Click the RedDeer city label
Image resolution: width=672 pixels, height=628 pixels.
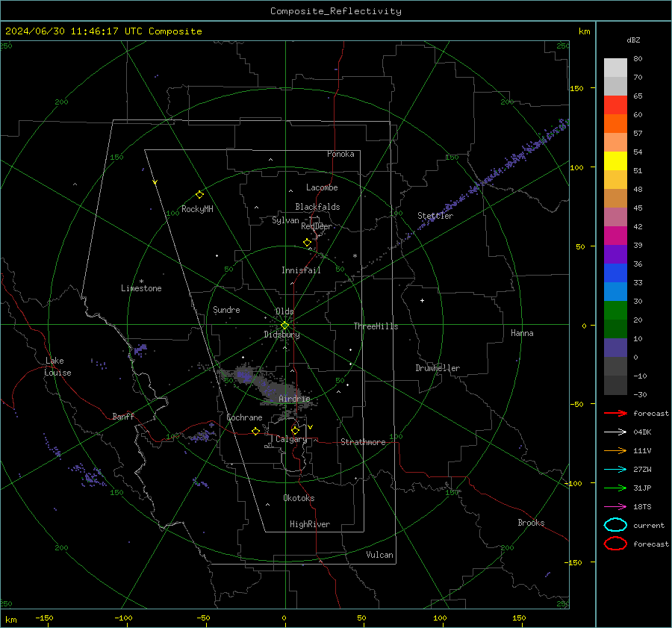tap(317, 226)
